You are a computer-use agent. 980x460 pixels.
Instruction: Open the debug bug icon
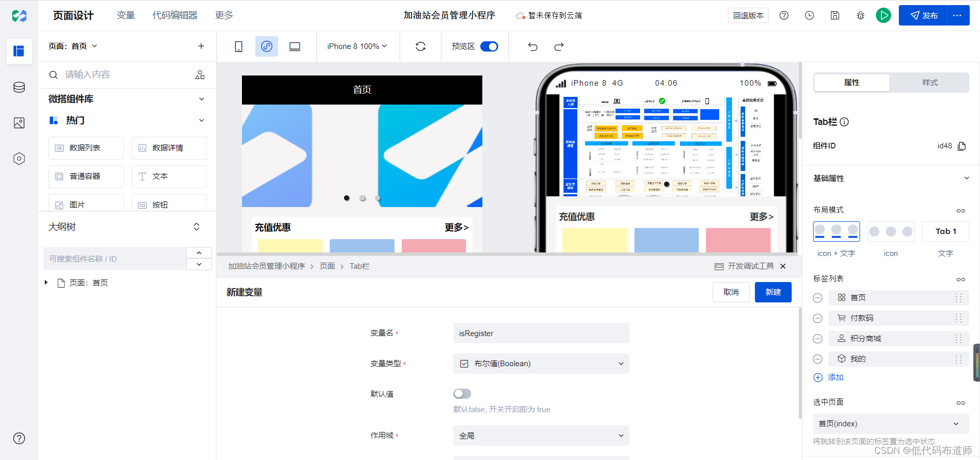point(861,15)
